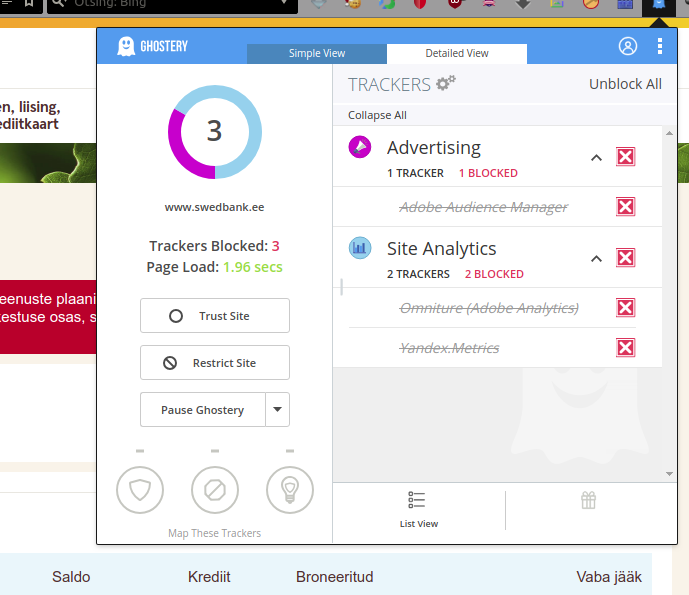Open the search engine dropdown arrow
The height and width of the screenshot is (595, 689).
tap(284, 3)
